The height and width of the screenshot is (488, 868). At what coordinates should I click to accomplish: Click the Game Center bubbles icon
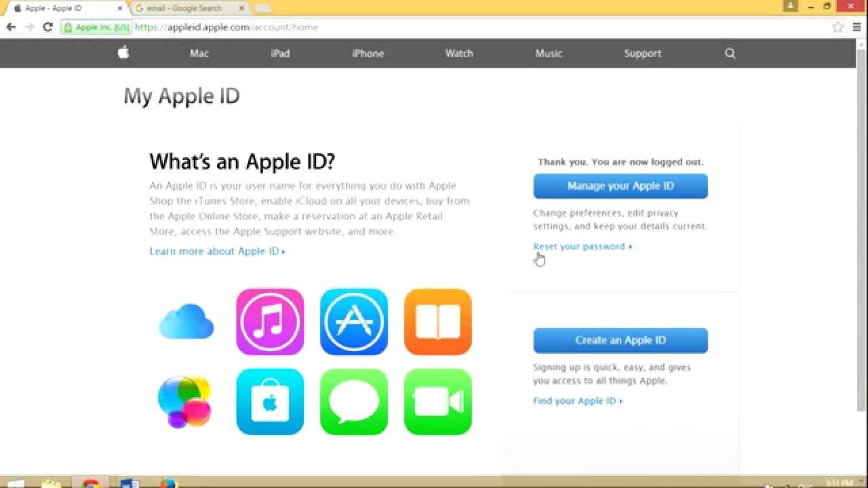pos(184,402)
